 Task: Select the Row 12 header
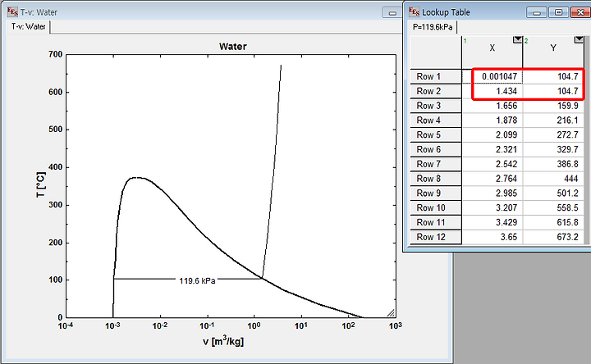[x=436, y=237]
